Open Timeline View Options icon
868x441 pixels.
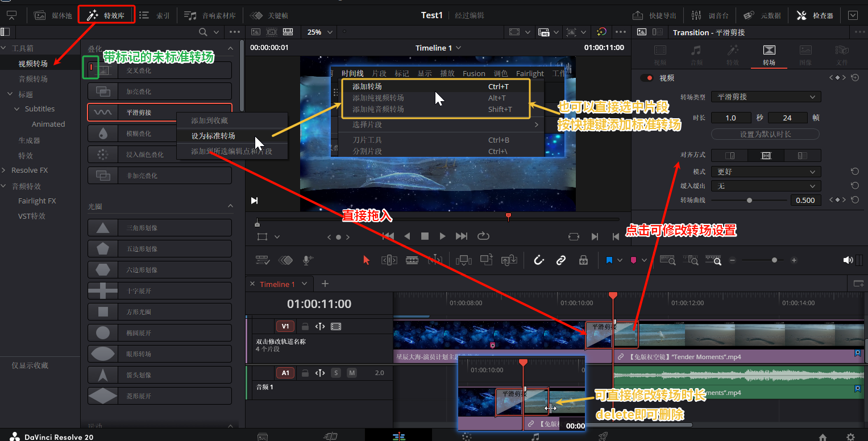263,260
